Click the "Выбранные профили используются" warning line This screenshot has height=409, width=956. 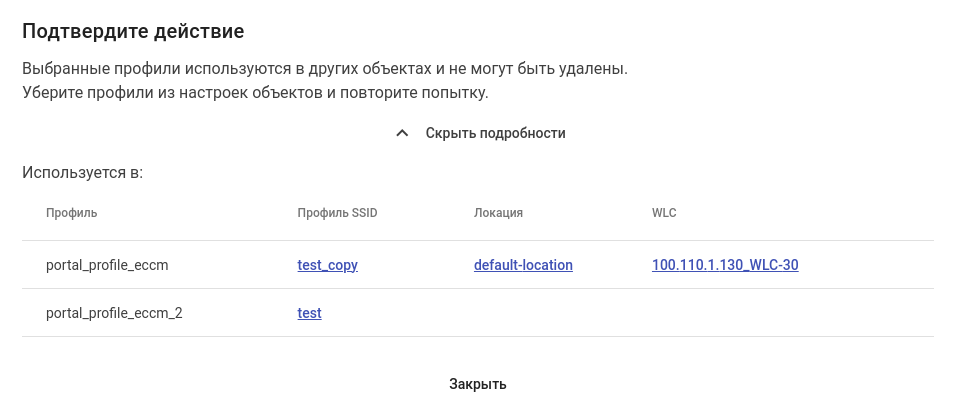click(x=324, y=70)
